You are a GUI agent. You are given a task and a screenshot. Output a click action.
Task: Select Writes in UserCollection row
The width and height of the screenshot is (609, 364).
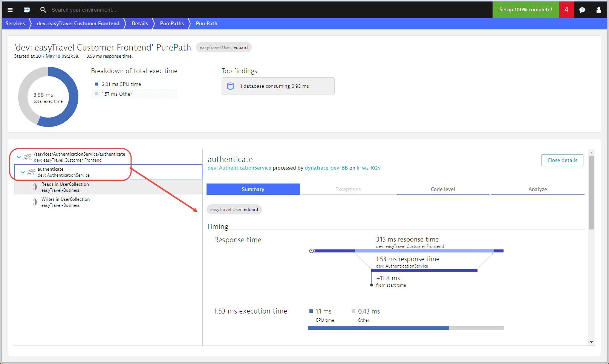(x=108, y=202)
